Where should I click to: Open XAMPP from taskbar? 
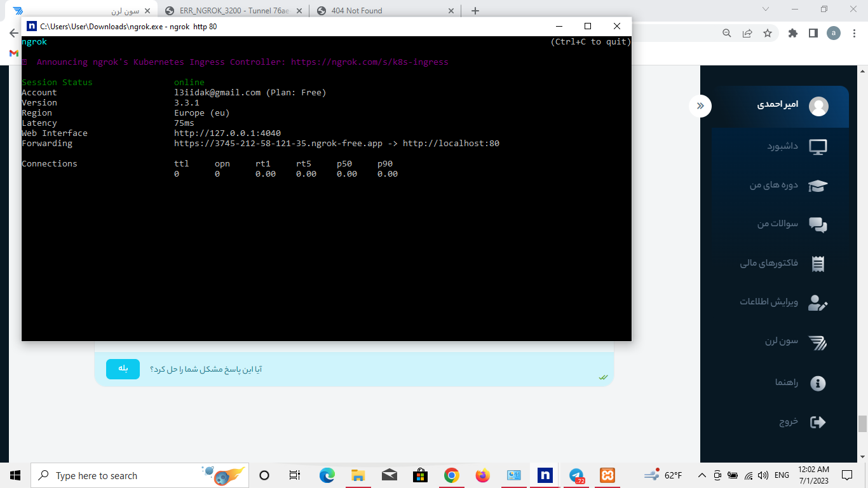[607, 475]
